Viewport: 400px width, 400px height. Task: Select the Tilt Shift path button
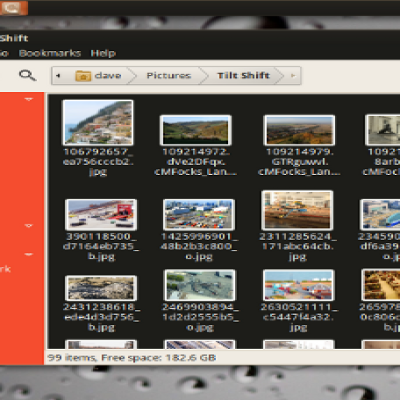click(244, 76)
